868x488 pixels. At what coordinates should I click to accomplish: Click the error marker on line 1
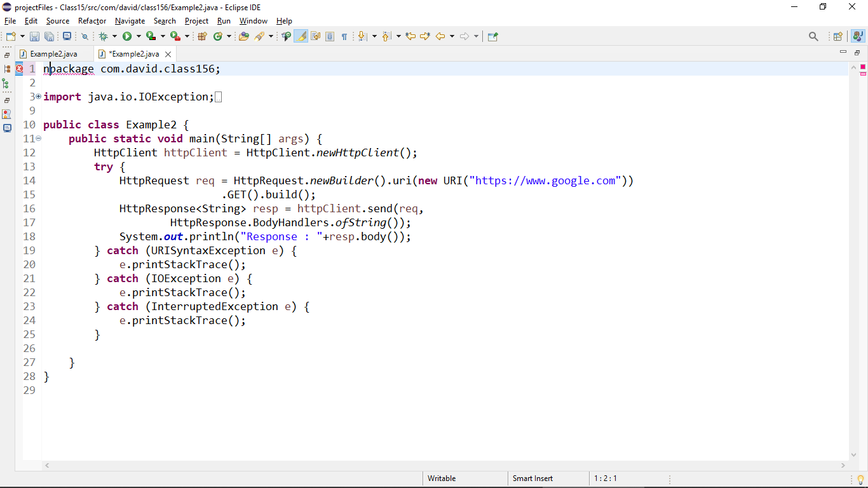coord(20,69)
